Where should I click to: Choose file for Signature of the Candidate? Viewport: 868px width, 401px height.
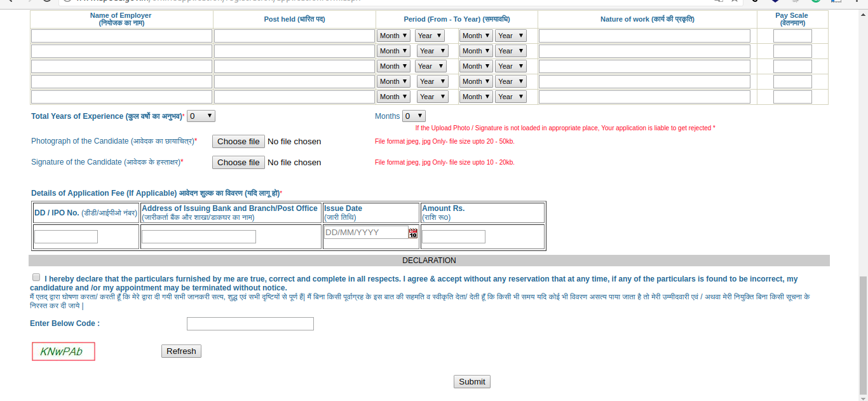click(x=238, y=163)
